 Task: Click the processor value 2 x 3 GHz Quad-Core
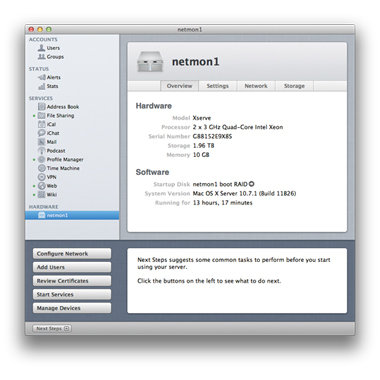pos(238,127)
